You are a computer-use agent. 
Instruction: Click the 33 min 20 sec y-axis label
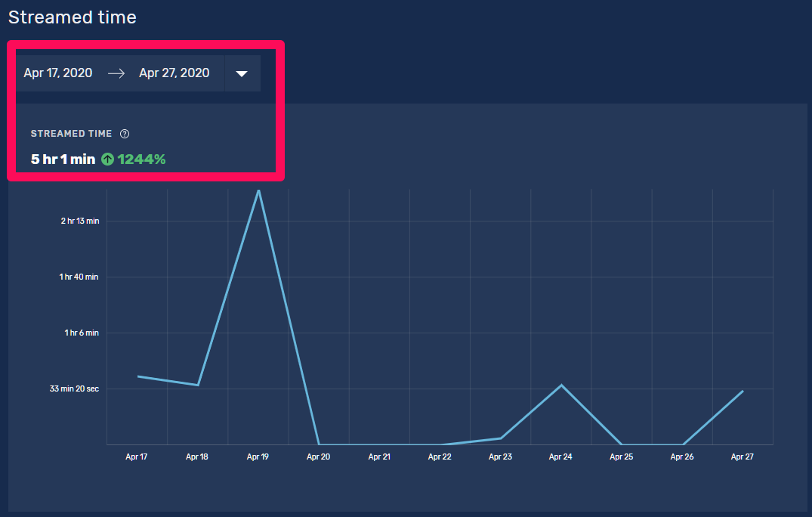[74, 389]
